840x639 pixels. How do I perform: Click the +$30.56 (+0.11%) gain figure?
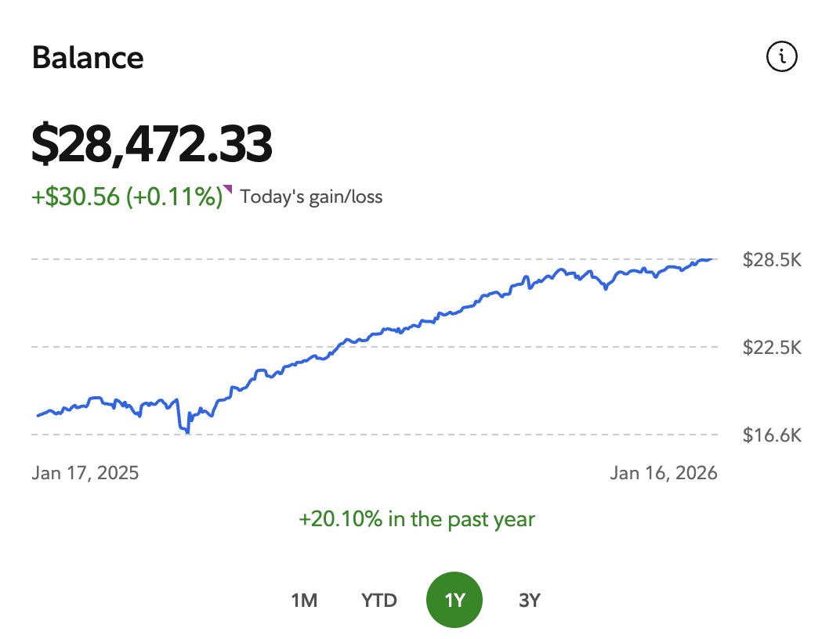pos(127,197)
